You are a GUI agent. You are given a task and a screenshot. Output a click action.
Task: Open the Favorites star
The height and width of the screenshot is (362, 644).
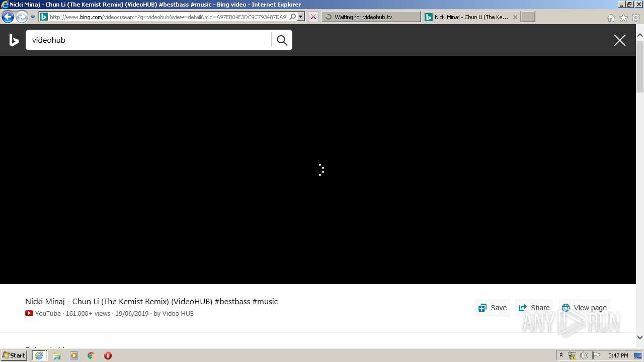623,18
